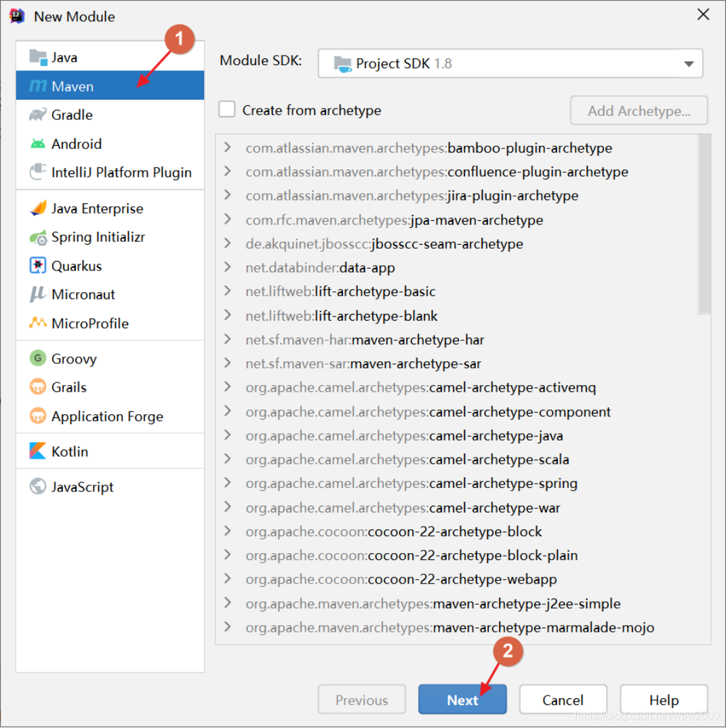Image resolution: width=726 pixels, height=728 pixels.
Task: Expand confluence-plugin-archetype node
Action: (228, 171)
